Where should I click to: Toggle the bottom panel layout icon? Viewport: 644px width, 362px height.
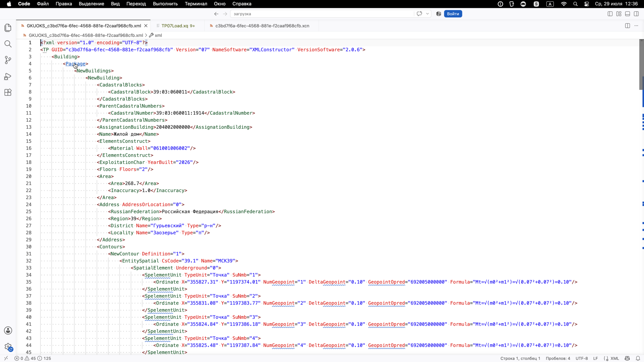click(628, 14)
